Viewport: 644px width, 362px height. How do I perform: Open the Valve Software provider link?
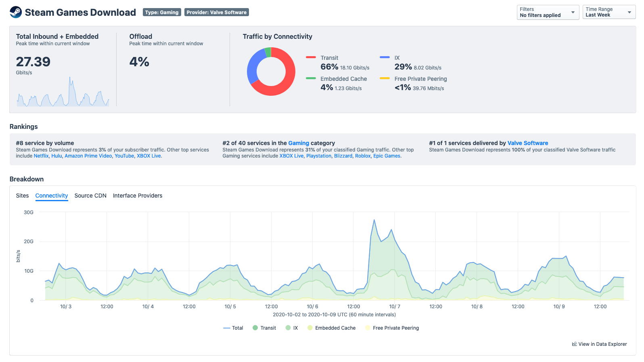pyautogui.click(x=528, y=143)
